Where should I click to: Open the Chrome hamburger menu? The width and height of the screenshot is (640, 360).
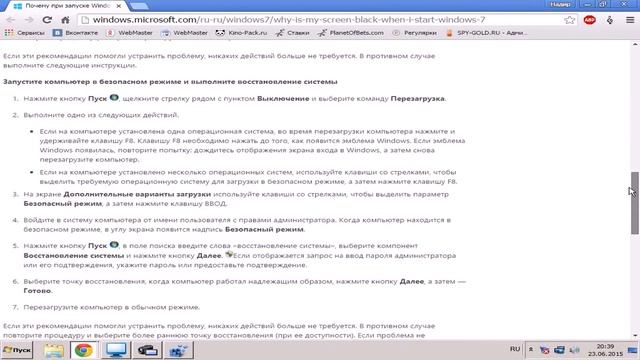630,20
